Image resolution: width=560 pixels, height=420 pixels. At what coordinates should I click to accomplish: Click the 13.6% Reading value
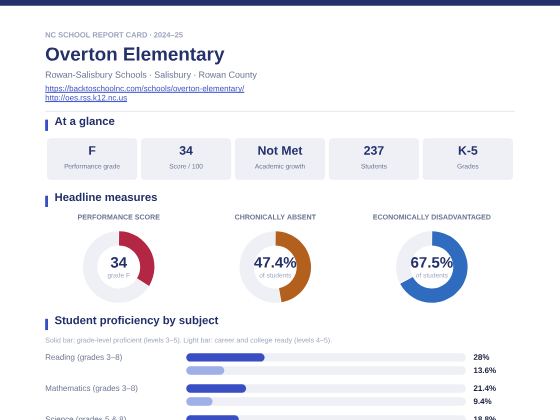pos(485,370)
